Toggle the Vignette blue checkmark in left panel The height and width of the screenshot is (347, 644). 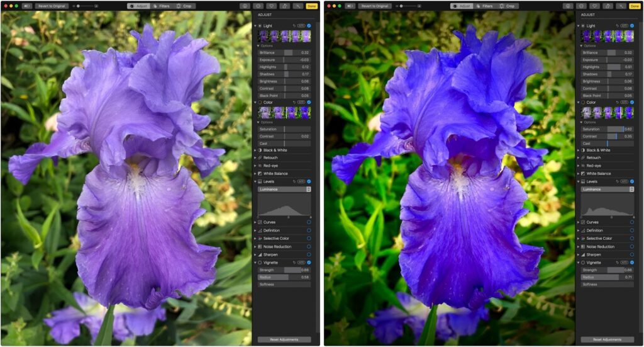coord(309,263)
